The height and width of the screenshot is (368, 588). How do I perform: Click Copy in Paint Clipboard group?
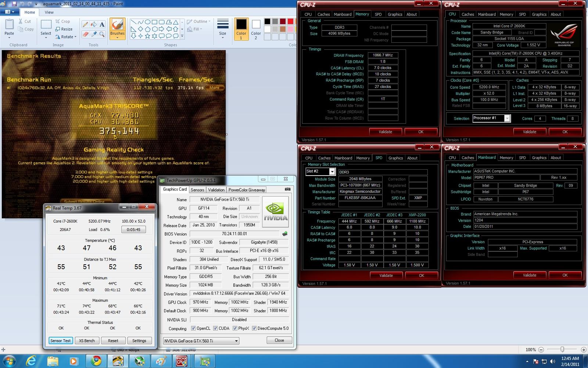coord(26,29)
